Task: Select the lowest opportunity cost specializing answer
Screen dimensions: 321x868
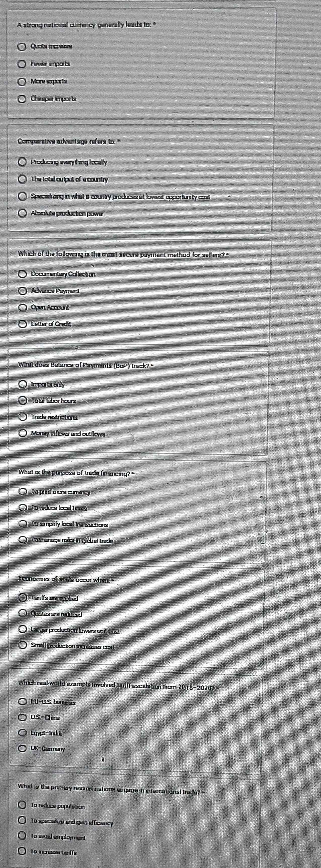Action: tap(22, 196)
